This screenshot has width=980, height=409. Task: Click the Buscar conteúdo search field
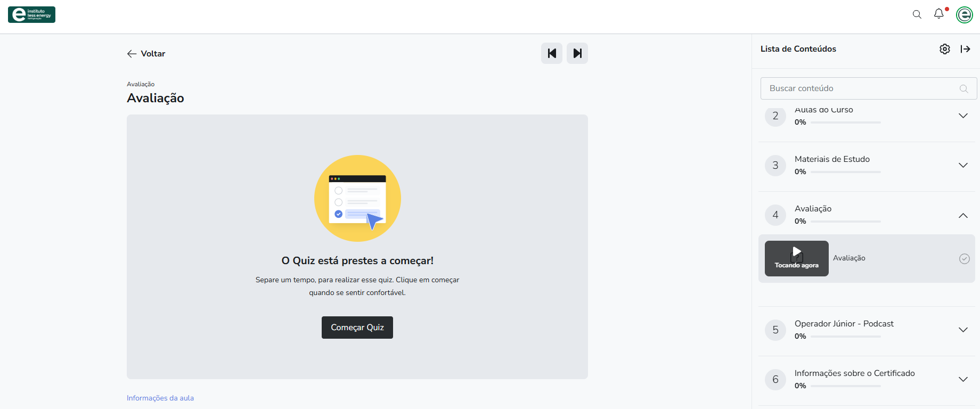pos(857,88)
